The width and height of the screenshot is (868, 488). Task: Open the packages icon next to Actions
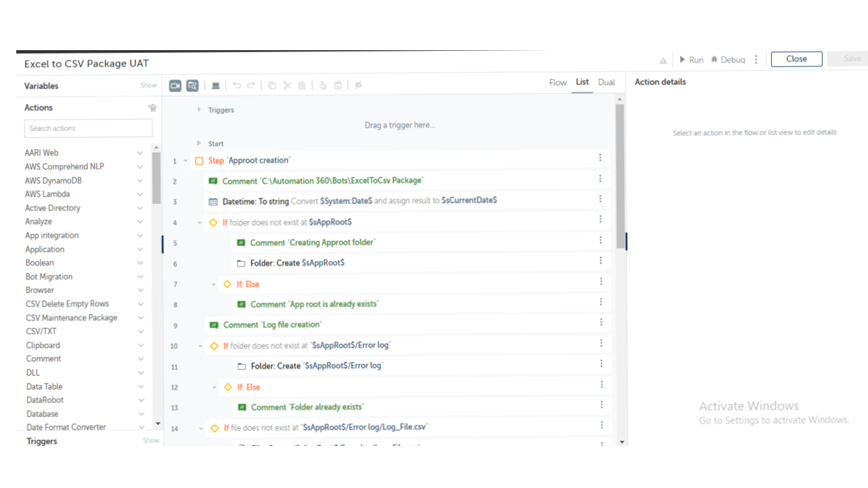point(152,108)
